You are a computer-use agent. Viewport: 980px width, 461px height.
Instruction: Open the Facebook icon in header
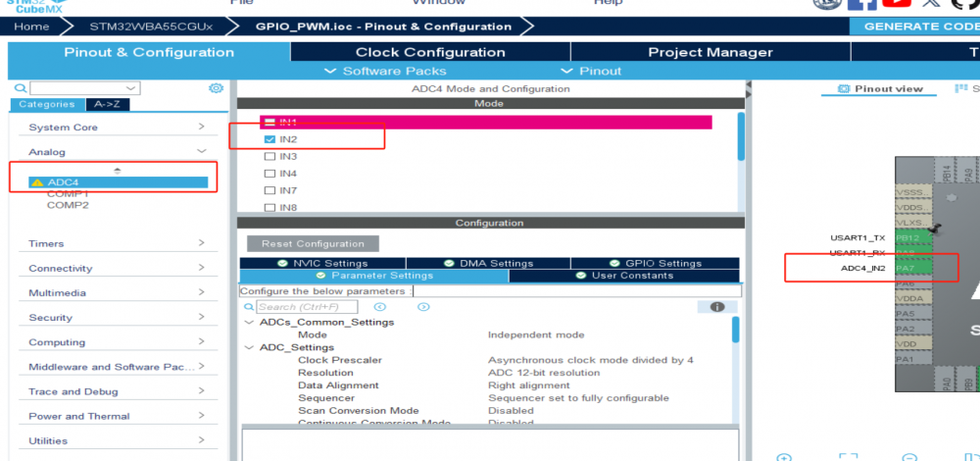click(x=862, y=3)
